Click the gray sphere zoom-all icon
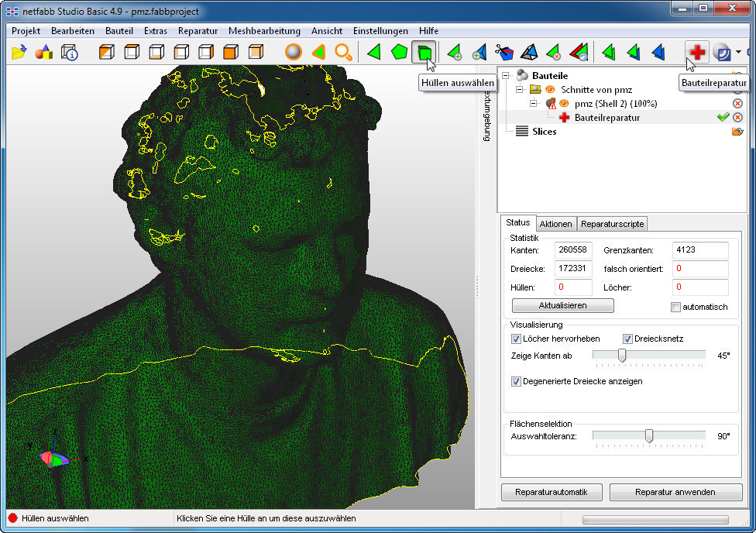Image resolution: width=756 pixels, height=533 pixels. coord(293,52)
